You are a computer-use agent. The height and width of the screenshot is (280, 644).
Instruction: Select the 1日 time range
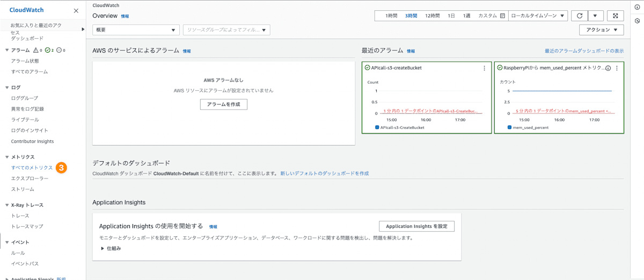click(451, 16)
